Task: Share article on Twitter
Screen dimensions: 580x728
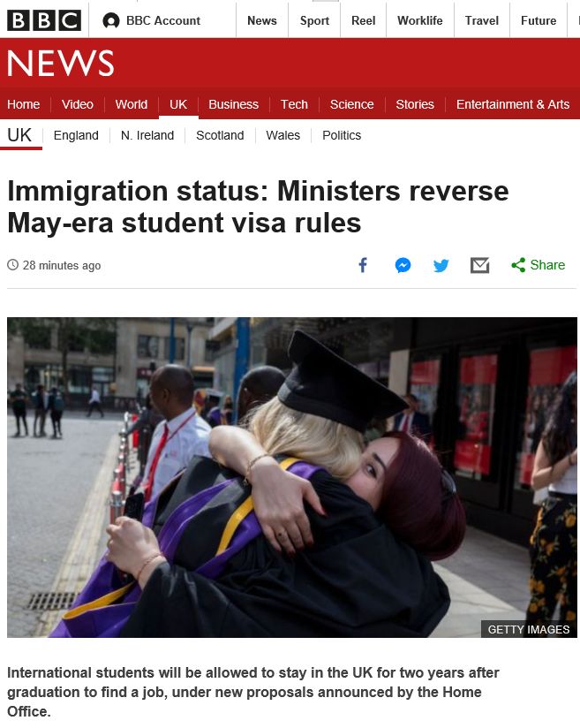Action: (x=441, y=266)
